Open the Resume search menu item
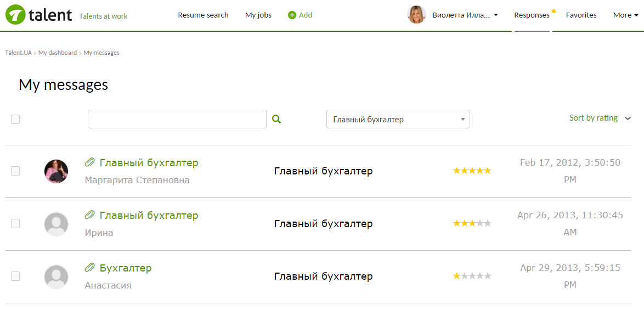644x311 pixels. point(203,15)
